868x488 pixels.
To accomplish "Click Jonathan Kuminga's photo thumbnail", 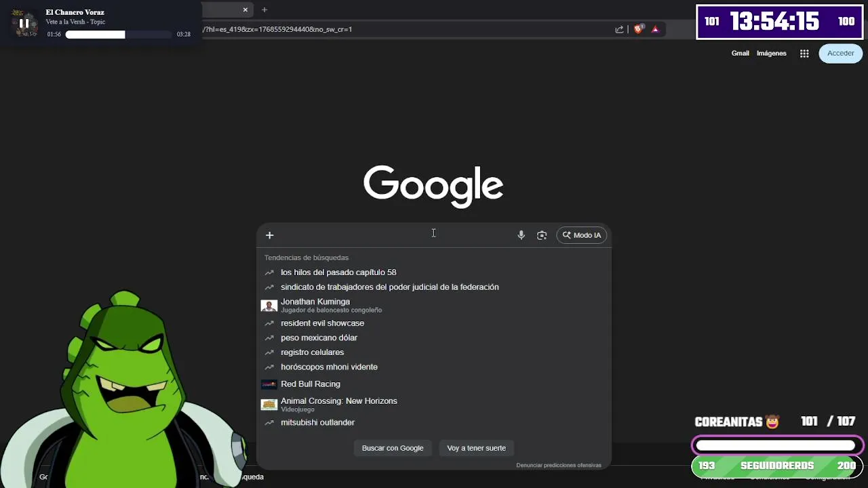I will [269, 306].
